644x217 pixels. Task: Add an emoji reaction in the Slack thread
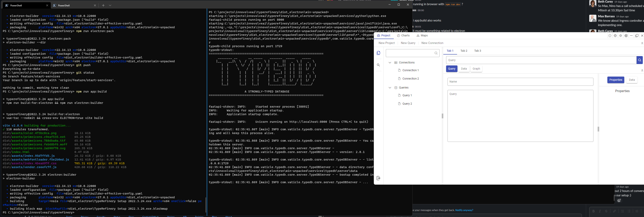click(x=619, y=200)
